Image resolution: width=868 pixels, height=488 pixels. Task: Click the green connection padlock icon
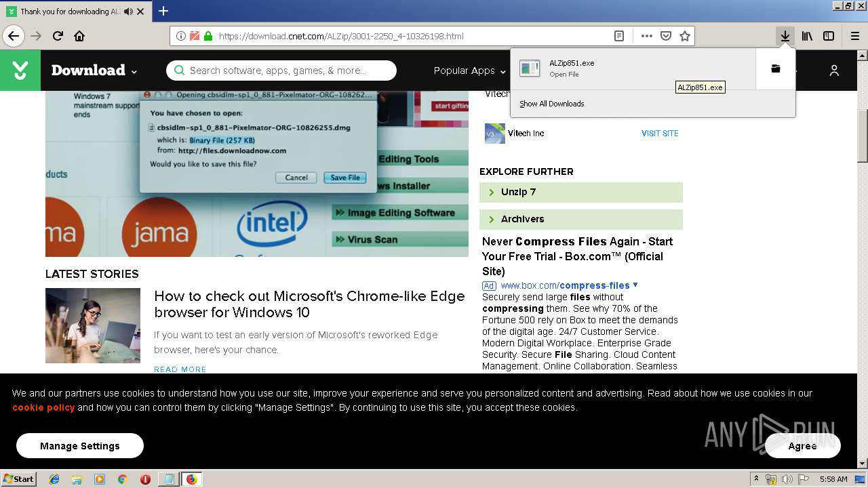coord(208,36)
